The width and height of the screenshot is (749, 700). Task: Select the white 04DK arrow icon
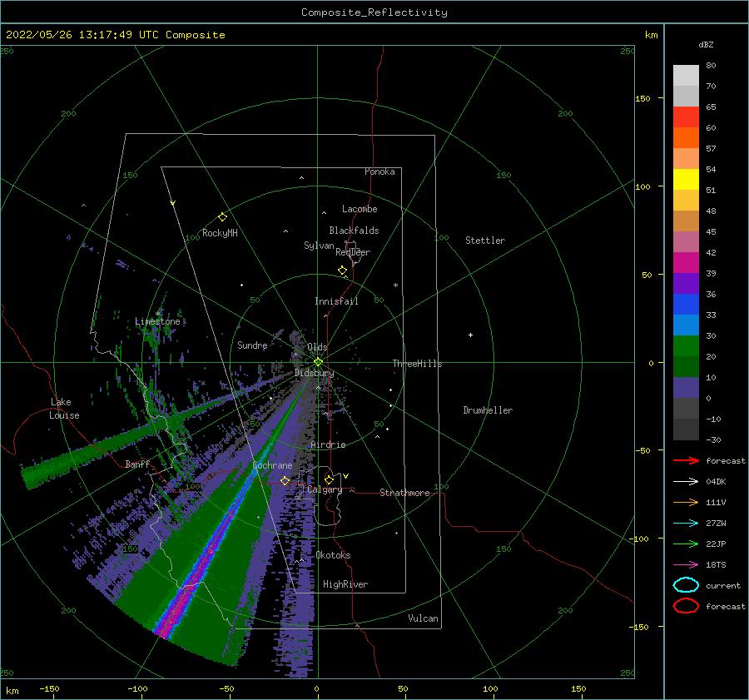tap(686, 482)
